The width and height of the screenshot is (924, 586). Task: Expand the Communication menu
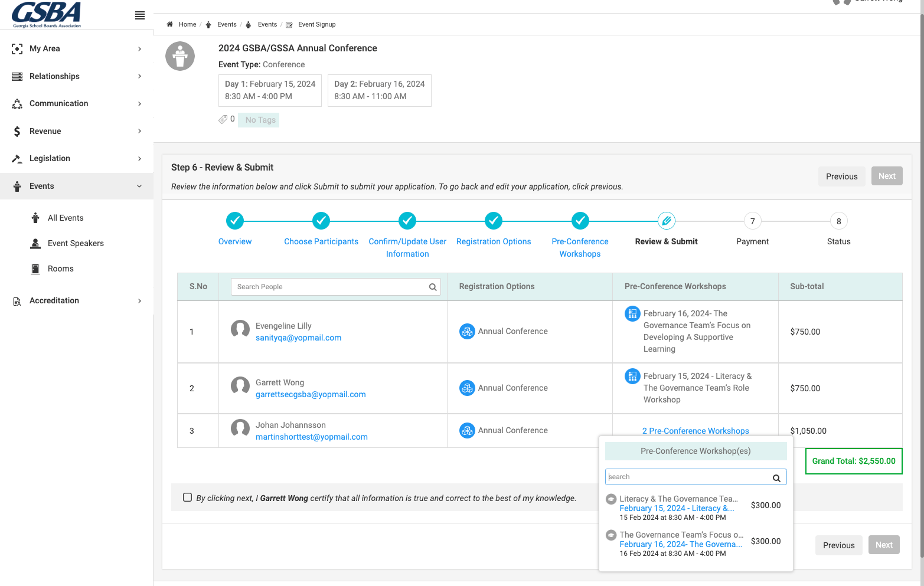click(x=77, y=104)
